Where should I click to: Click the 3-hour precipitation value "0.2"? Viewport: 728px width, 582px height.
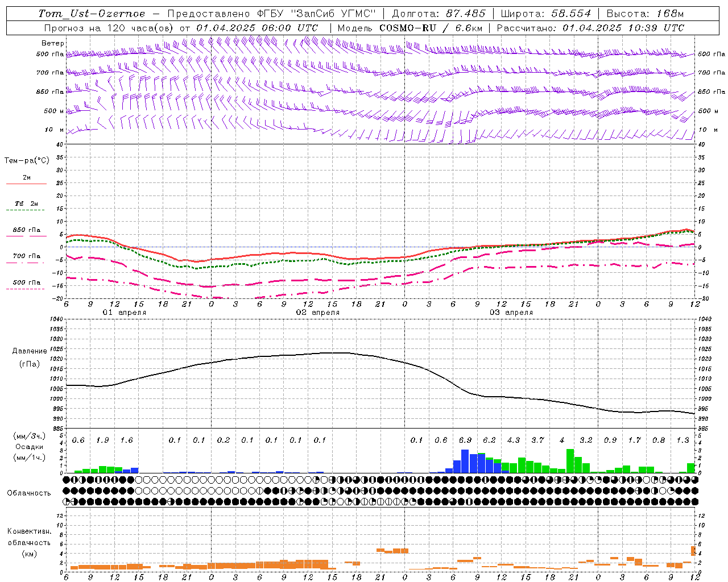[x=223, y=440]
